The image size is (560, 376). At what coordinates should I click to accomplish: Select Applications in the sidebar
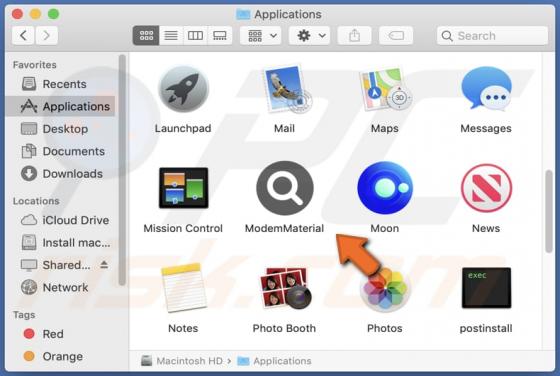point(61,106)
